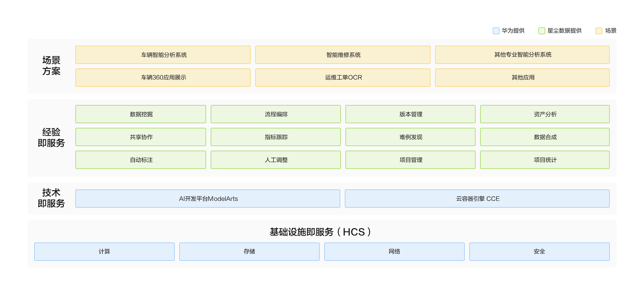This screenshot has height=295, width=644.
Task: Open the AI开发平台ModelArts block
Action: coord(208,199)
